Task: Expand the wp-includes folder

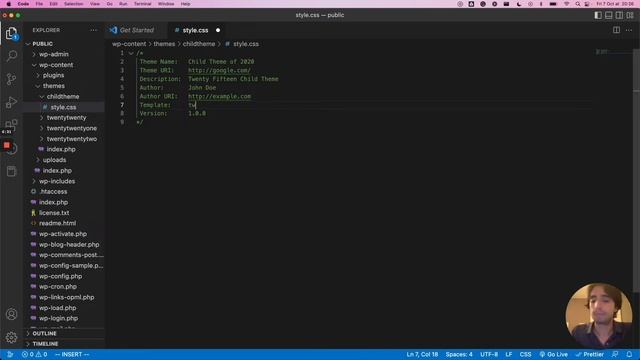Action: tap(57, 181)
